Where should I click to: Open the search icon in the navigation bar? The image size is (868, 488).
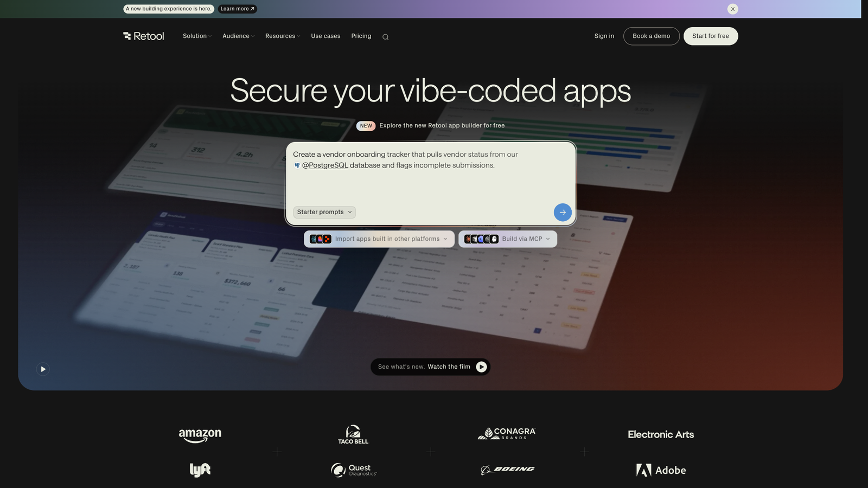tap(385, 37)
